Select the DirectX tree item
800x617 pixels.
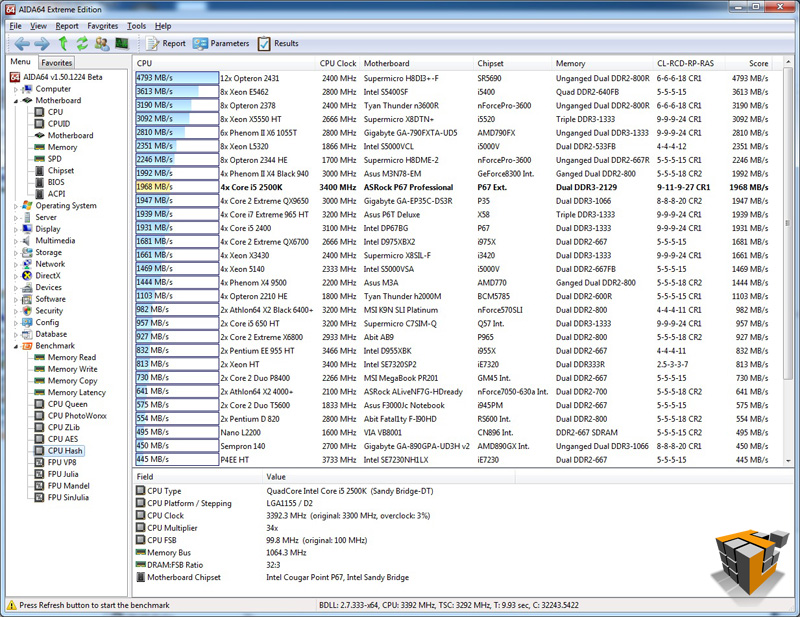tap(48, 276)
